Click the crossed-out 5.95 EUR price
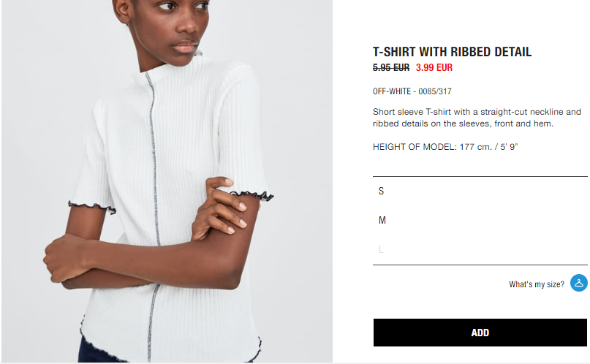590x364 pixels. 391,68
